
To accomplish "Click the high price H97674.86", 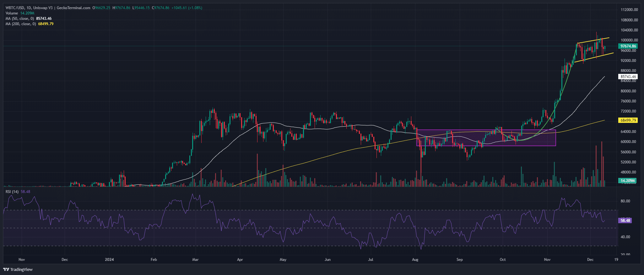I will tap(121, 8).
